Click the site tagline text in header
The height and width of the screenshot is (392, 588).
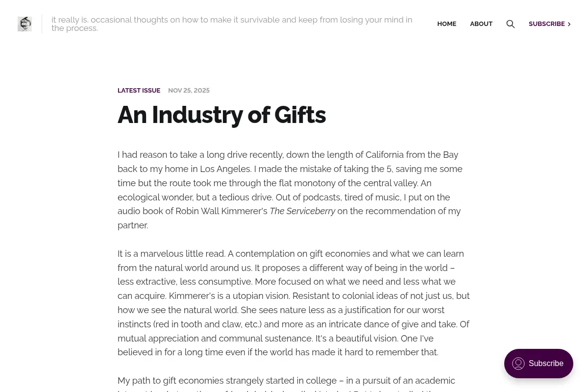[232, 24]
